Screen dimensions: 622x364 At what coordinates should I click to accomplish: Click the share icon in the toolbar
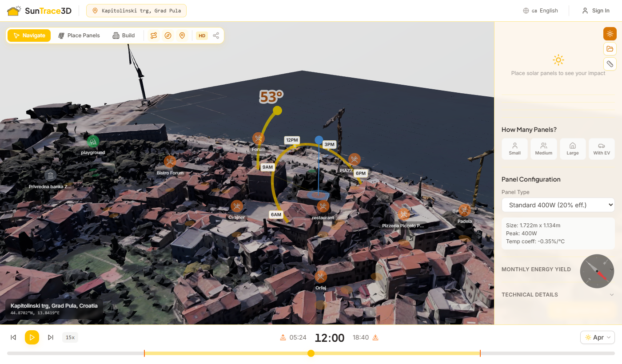point(216,35)
